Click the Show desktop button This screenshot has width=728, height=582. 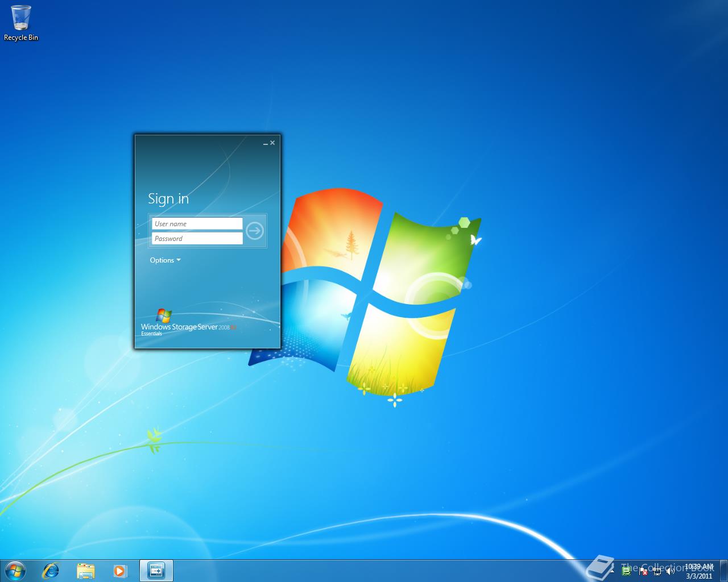723,571
